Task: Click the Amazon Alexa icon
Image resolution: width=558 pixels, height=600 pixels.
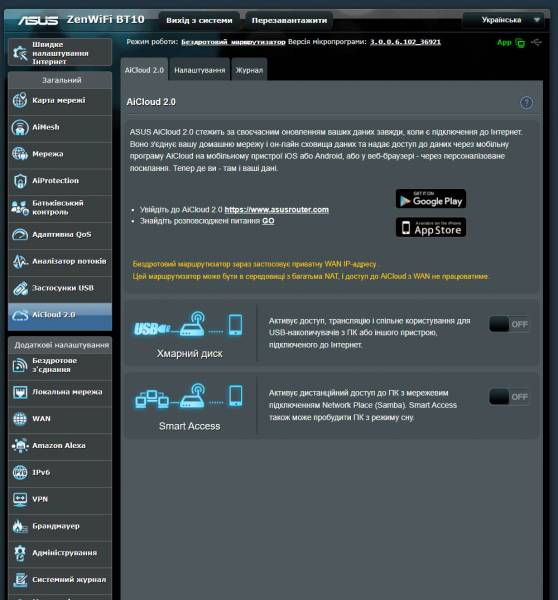Action: [x=20, y=445]
